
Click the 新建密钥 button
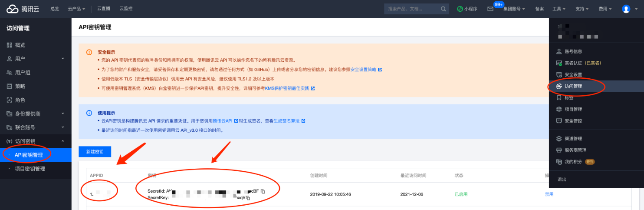95,152
